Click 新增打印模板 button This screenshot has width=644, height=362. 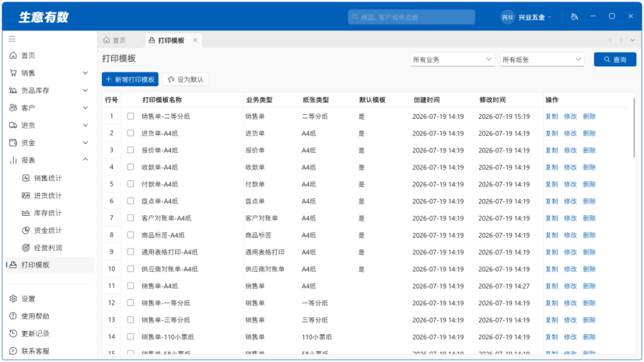point(130,79)
